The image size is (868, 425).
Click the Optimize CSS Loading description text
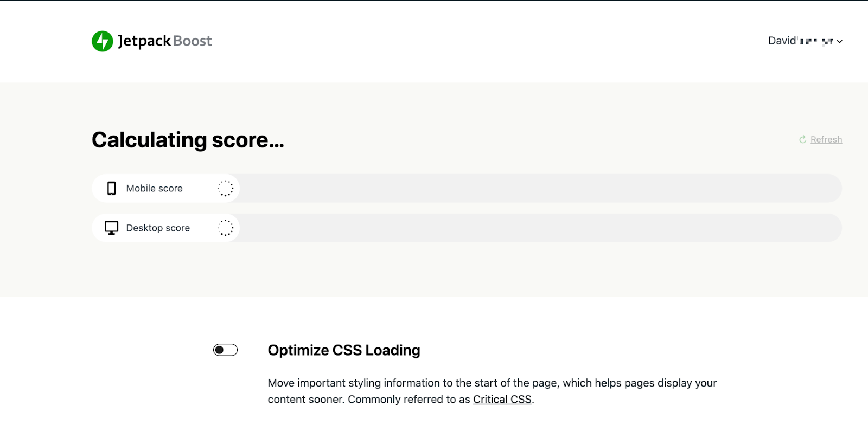pyautogui.click(x=492, y=391)
